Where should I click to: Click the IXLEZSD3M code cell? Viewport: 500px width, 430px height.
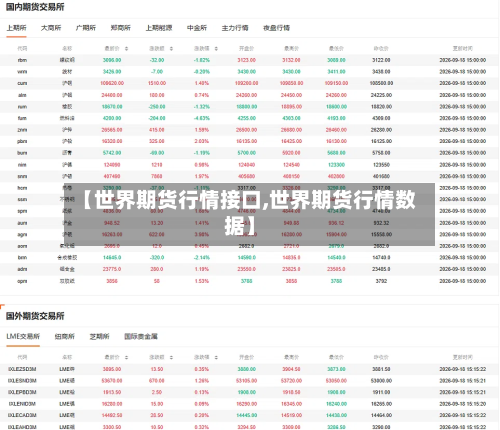tap(22, 369)
